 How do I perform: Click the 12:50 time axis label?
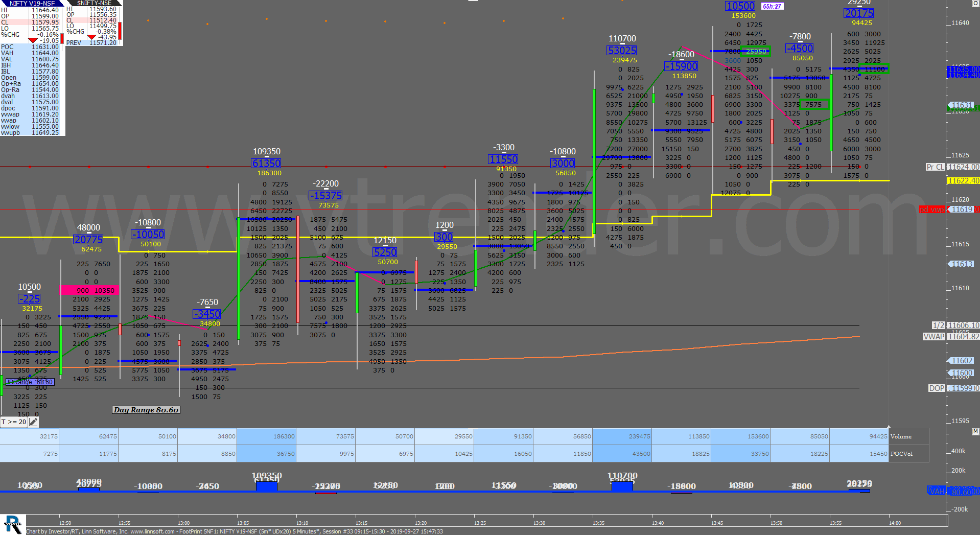coord(65,523)
